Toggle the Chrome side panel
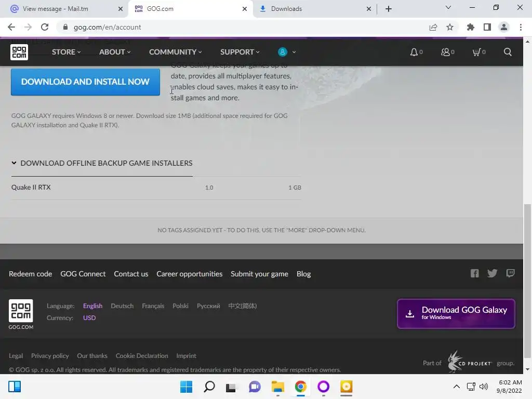The height and width of the screenshot is (399, 532). tap(487, 27)
